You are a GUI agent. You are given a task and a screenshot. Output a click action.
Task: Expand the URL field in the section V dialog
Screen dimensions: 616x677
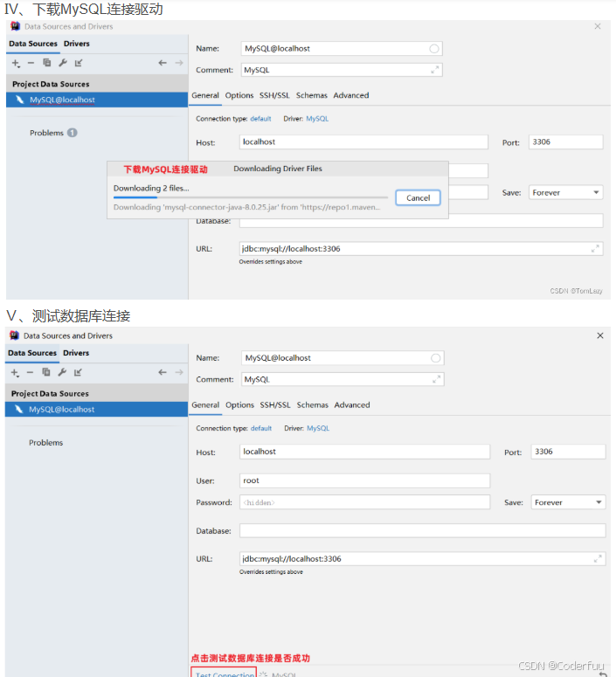pyautogui.click(x=598, y=559)
